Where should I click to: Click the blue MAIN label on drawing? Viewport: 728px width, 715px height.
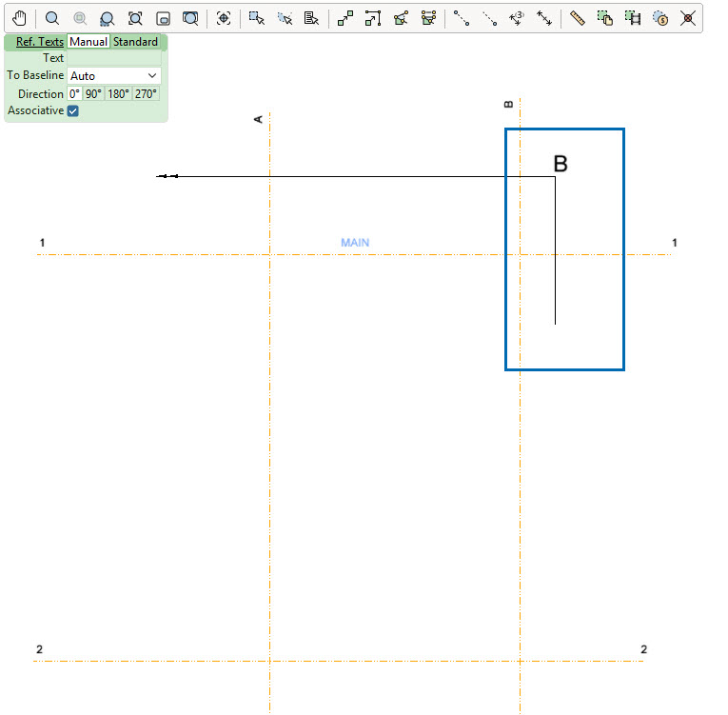(x=355, y=243)
